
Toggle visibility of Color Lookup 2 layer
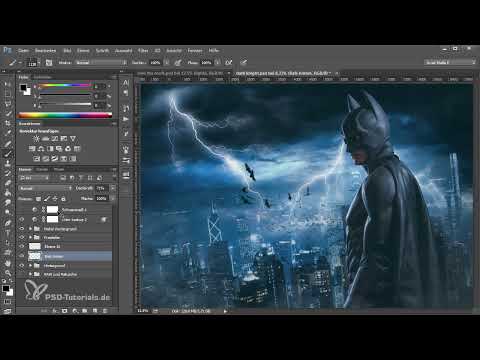[22, 219]
